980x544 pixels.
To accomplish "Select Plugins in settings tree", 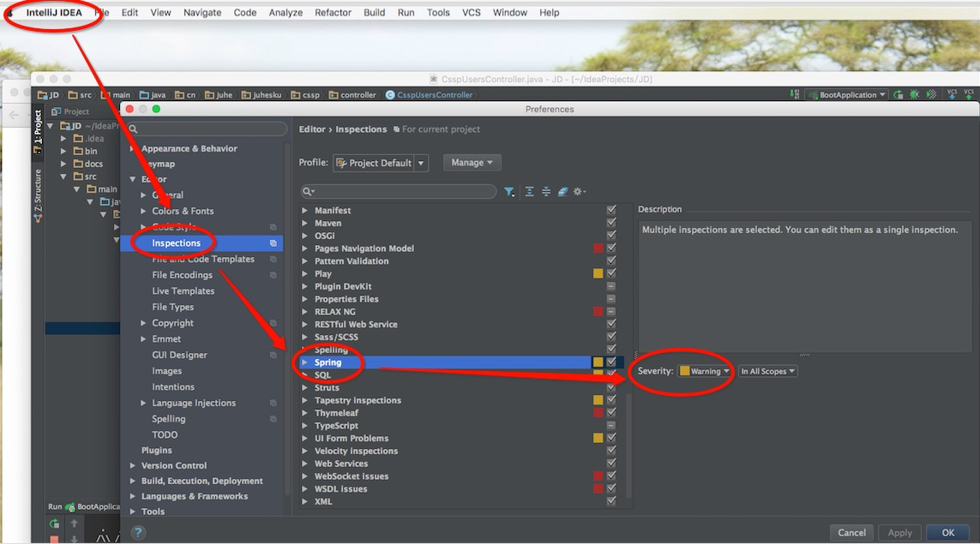I will [156, 451].
